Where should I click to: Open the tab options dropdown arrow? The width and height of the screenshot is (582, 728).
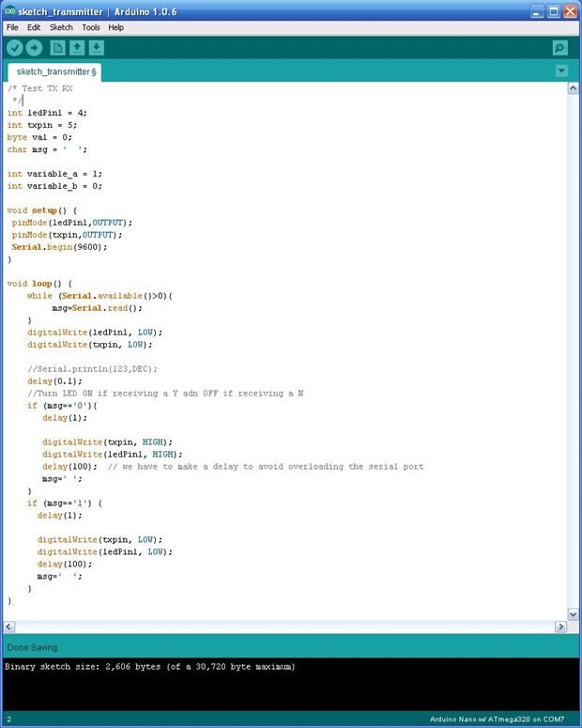[561, 71]
